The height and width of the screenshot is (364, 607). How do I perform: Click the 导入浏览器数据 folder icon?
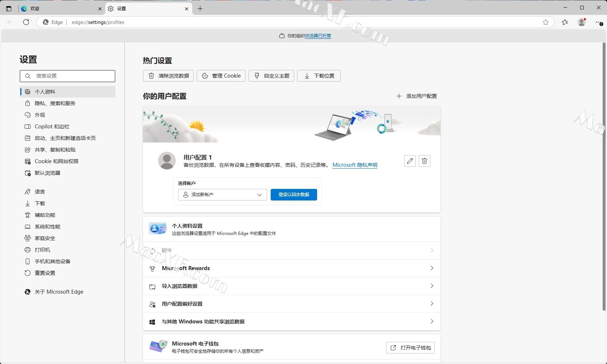[x=152, y=286]
